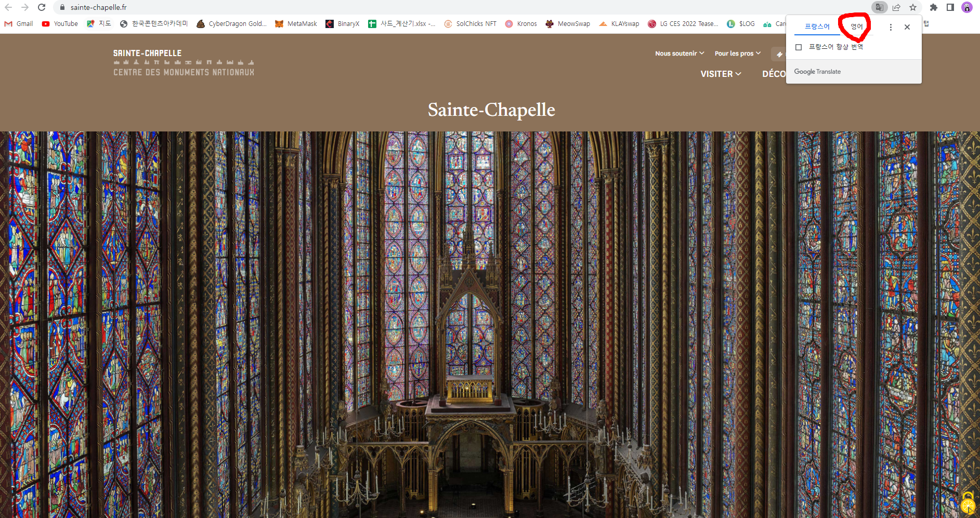Open SolChicks NFT bookmark
This screenshot has height=518, width=980.
click(471, 24)
